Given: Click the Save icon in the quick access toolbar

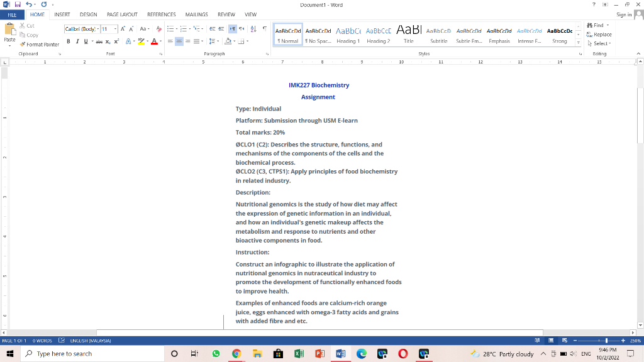Looking at the screenshot, I should point(18,4).
